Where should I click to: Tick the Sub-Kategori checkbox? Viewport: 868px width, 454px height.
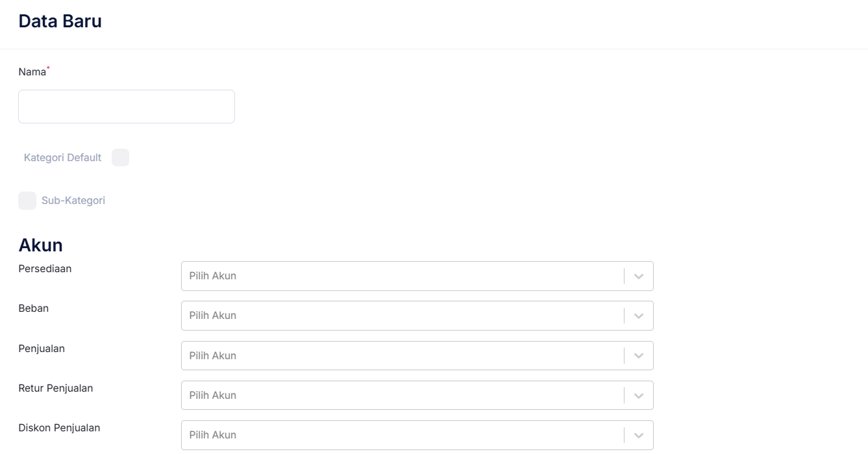click(27, 201)
